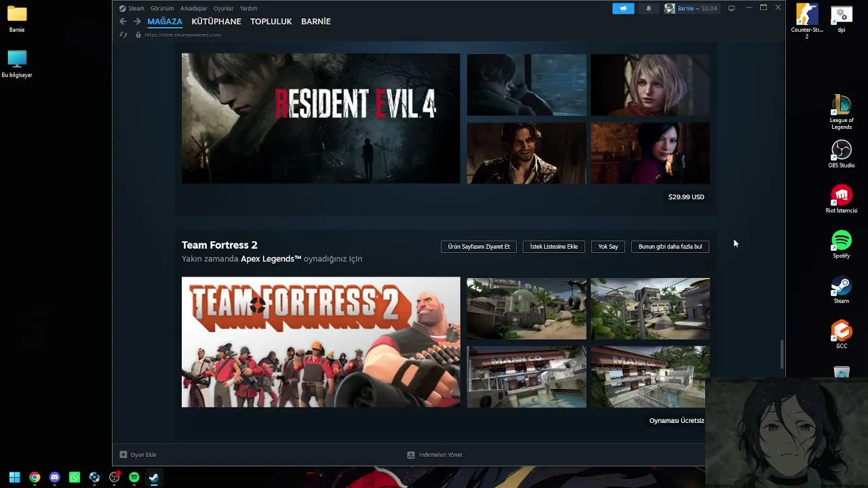The height and width of the screenshot is (488, 868).
Task: Click the store URL address field
Action: [x=183, y=35]
